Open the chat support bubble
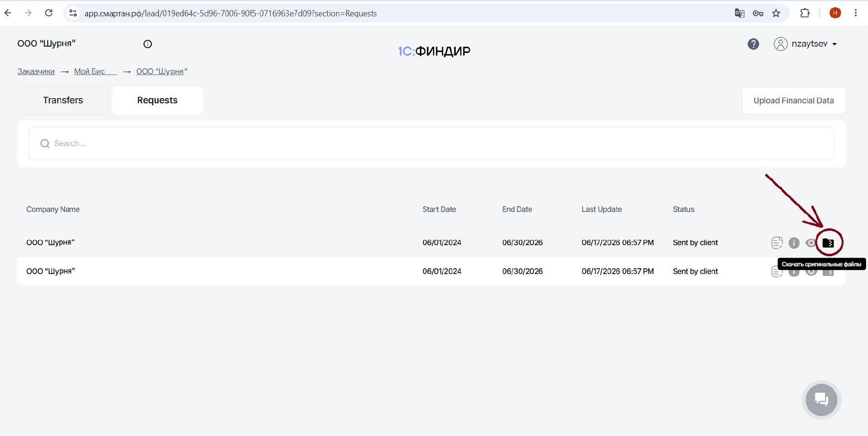Screen dimensions: 868x436 click(x=821, y=399)
